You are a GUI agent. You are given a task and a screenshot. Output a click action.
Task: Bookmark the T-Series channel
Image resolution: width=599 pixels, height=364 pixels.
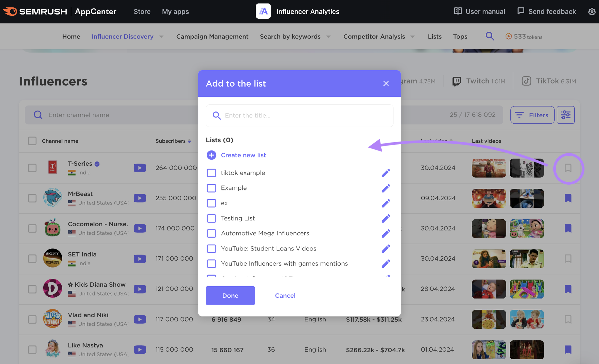click(x=568, y=168)
